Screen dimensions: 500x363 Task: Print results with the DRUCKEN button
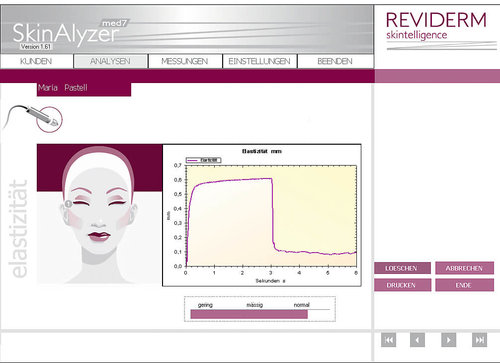(x=402, y=285)
